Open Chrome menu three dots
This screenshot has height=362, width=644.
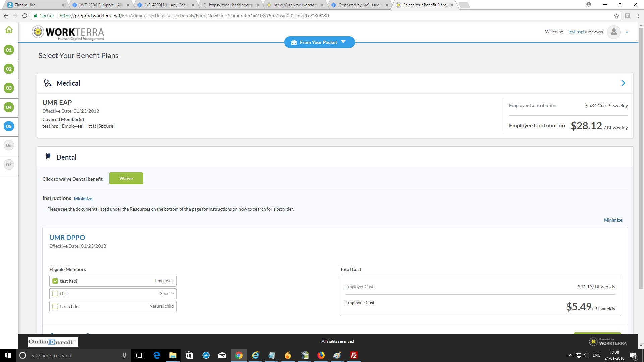(x=638, y=16)
